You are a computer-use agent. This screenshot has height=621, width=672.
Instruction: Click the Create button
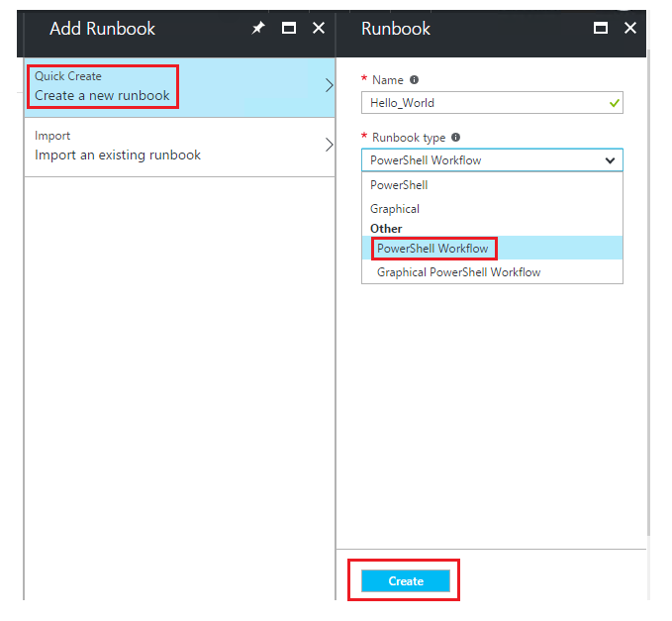pos(406,581)
